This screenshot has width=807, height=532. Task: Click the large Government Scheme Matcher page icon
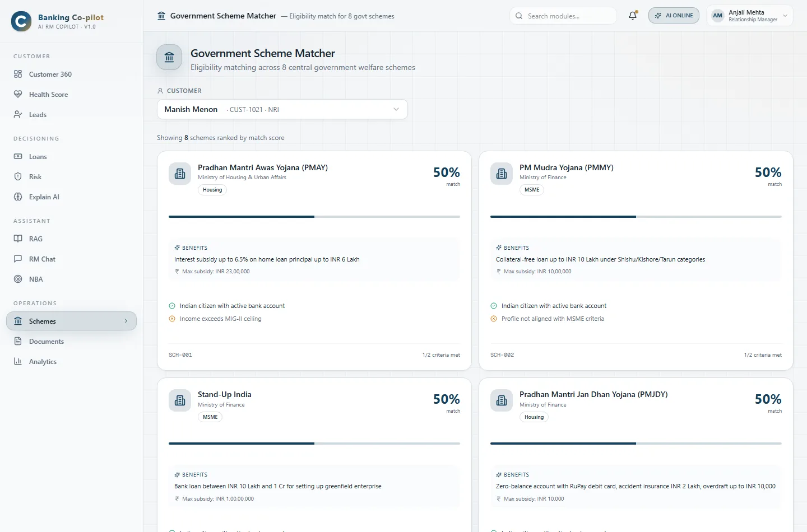tap(169, 57)
